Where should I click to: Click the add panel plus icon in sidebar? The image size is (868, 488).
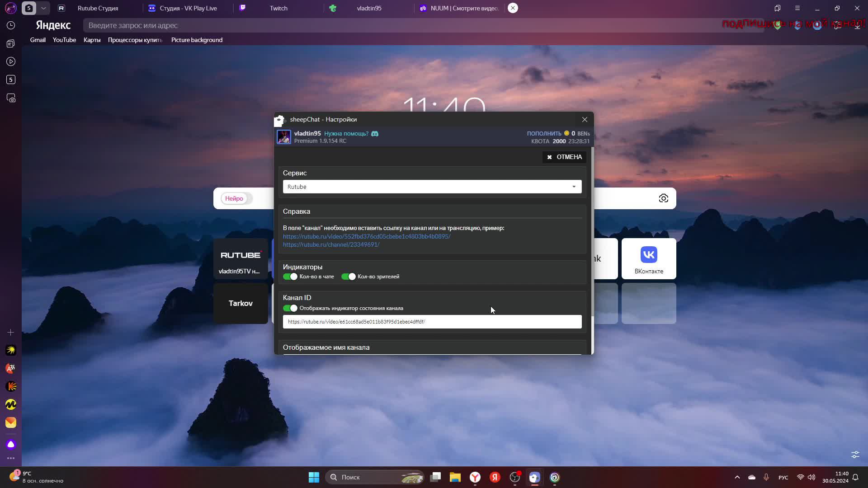click(x=11, y=333)
